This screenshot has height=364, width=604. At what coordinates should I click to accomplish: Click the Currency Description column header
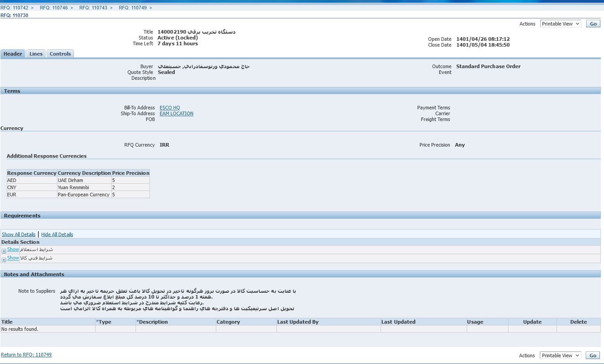pyautogui.click(x=84, y=173)
